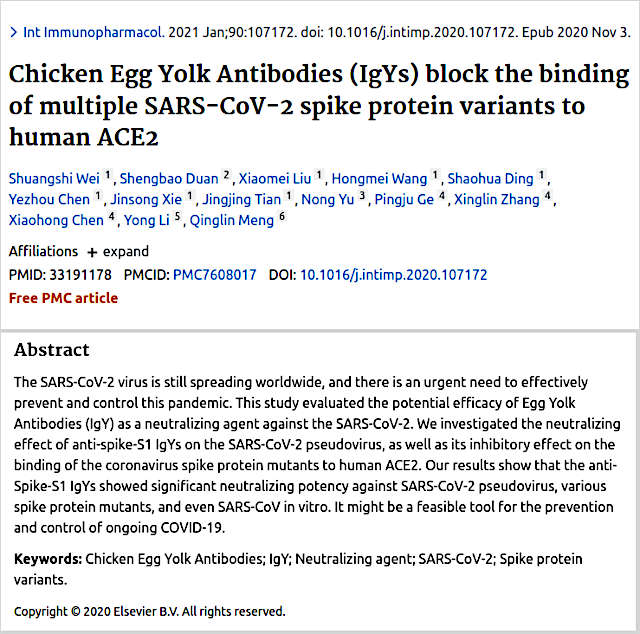Click the chevron icon before journal name
This screenshot has height=634, width=640.
pyautogui.click(x=13, y=32)
